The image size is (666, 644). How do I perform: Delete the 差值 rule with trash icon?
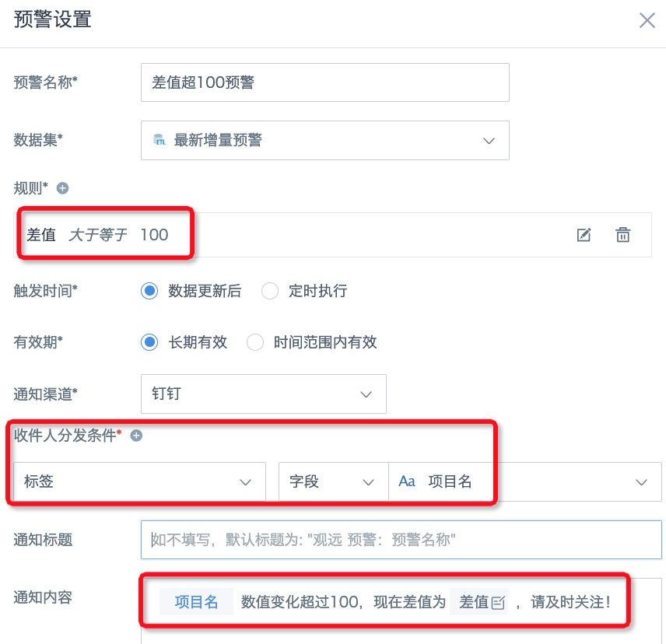click(622, 235)
